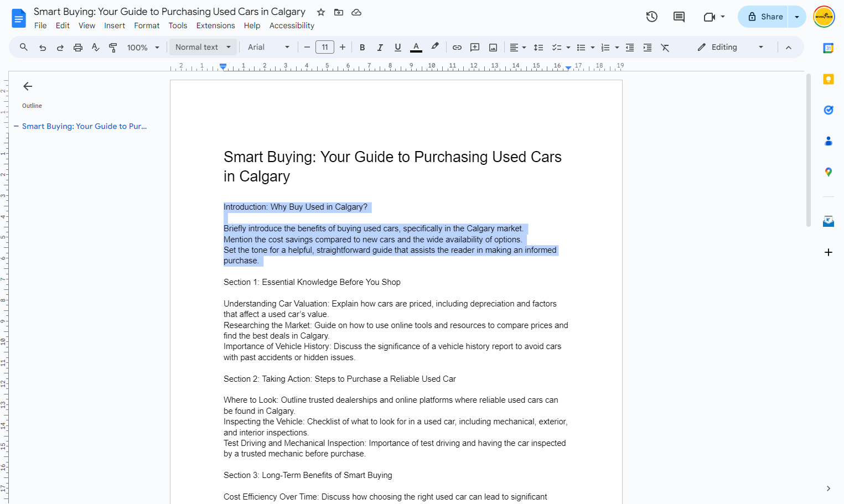
Task: Open the Format menu
Action: coord(147,25)
